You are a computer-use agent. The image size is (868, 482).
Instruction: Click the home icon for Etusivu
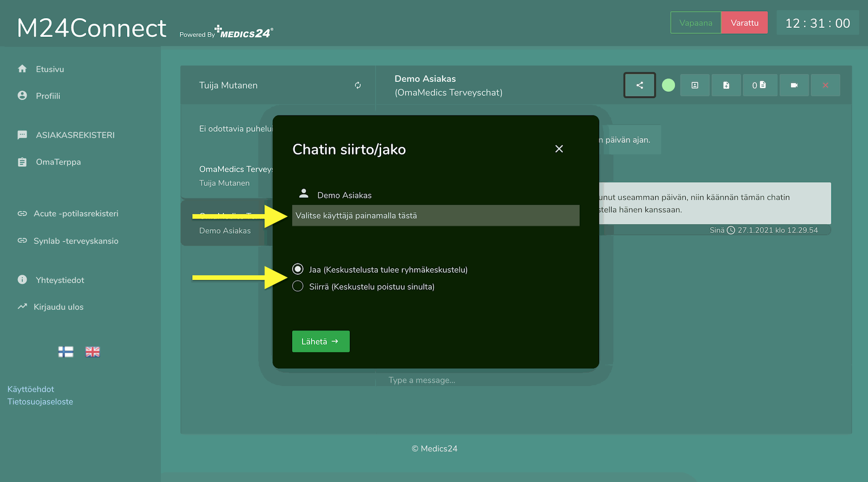click(22, 69)
